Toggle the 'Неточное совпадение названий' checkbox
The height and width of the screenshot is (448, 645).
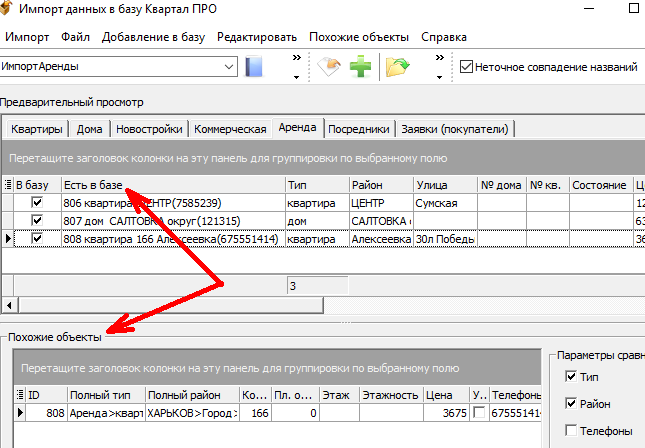[x=466, y=68]
